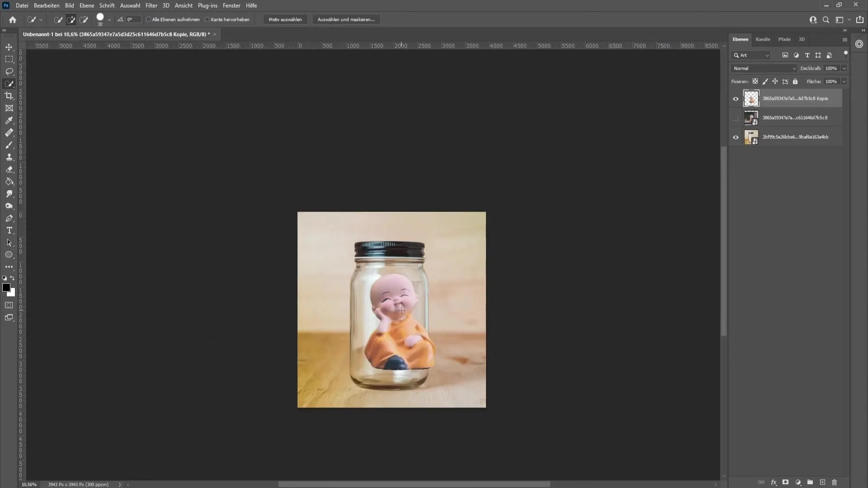Delete the selected layer
The height and width of the screenshot is (488, 868).
pyautogui.click(x=835, y=482)
